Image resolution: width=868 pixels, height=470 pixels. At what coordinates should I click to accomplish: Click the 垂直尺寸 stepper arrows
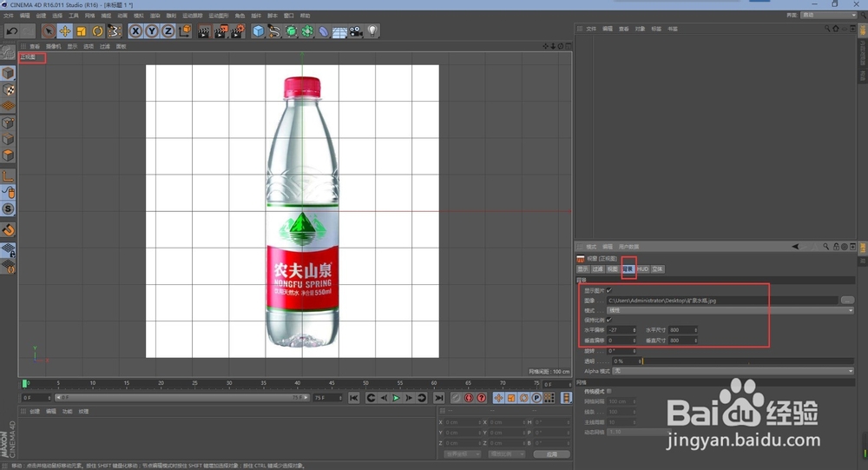tap(696, 341)
